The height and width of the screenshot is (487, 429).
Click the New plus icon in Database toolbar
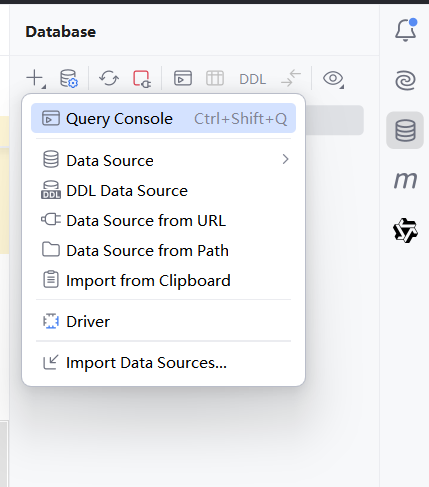(x=35, y=78)
